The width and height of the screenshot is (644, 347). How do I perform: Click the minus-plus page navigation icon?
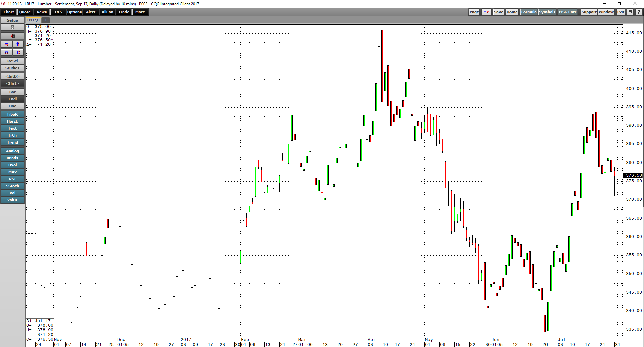point(486,12)
